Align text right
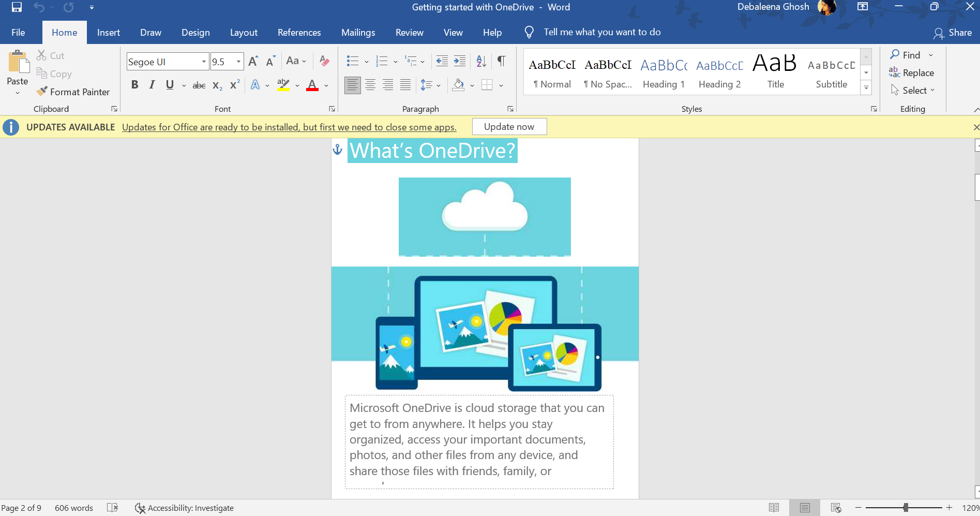The width and height of the screenshot is (980, 516). point(388,85)
